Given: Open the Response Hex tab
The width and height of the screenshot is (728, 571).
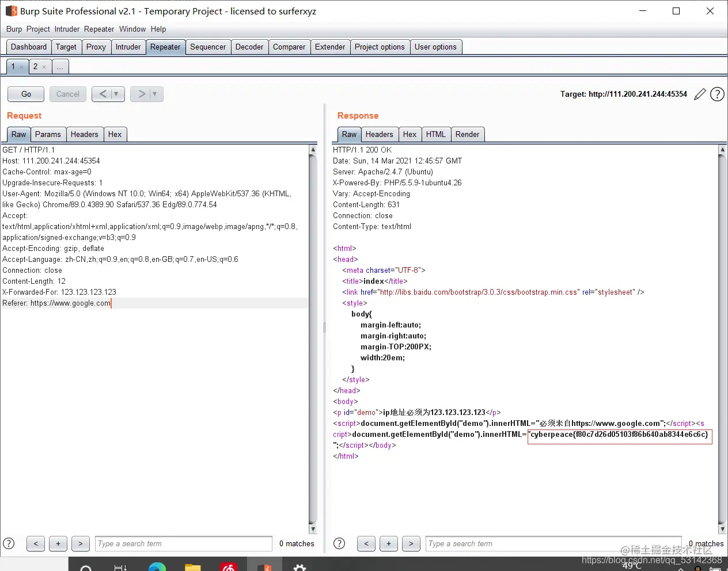Looking at the screenshot, I should tap(410, 135).
